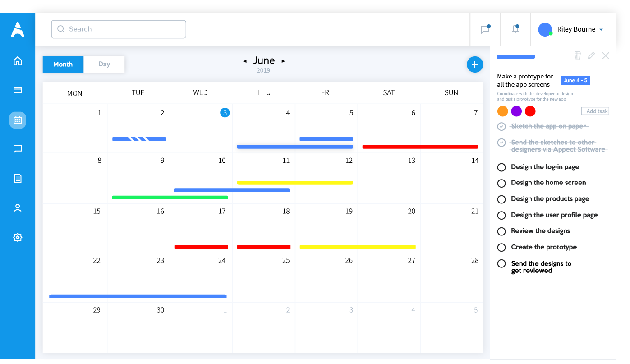The image size is (630, 364).
Task: Switch to the Day view tab
Action: 104,64
